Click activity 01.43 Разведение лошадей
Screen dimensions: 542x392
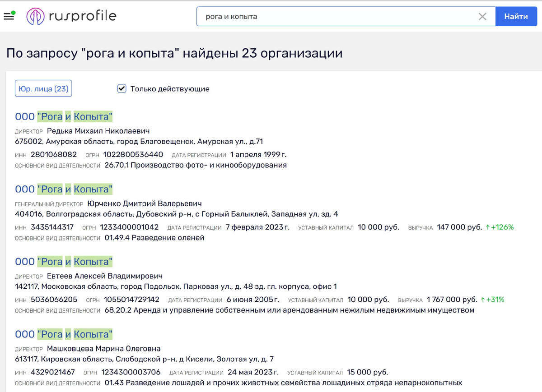(283, 383)
